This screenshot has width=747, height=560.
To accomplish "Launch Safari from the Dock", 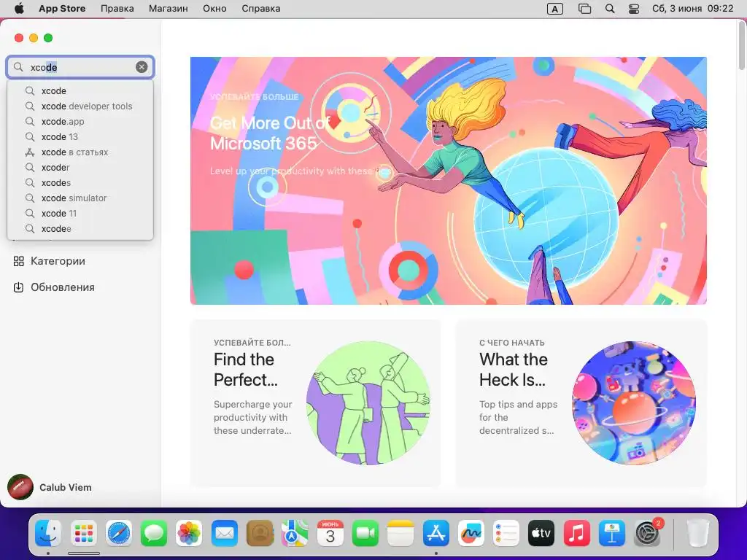I will pyautogui.click(x=119, y=533).
